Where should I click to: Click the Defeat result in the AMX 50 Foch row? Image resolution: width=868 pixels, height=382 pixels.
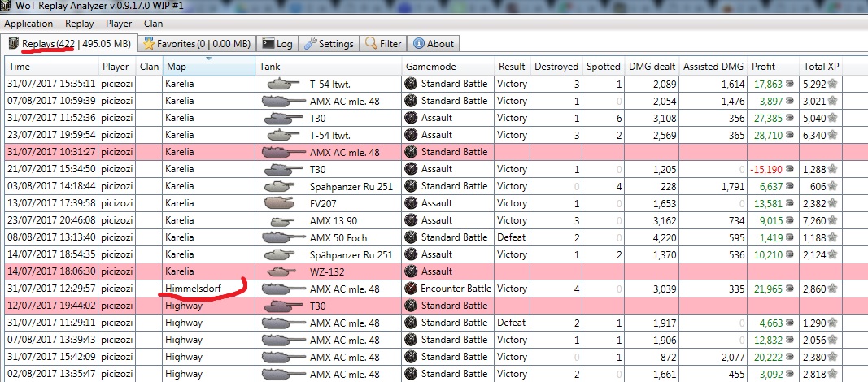[512, 237]
